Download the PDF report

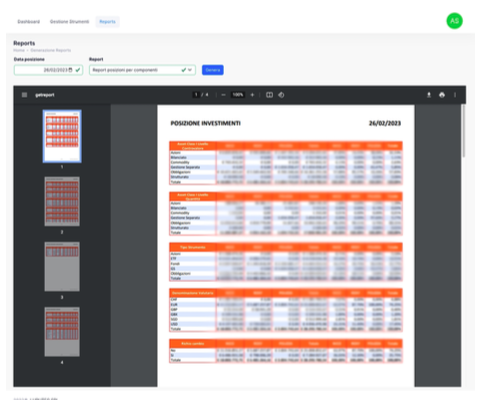429,95
